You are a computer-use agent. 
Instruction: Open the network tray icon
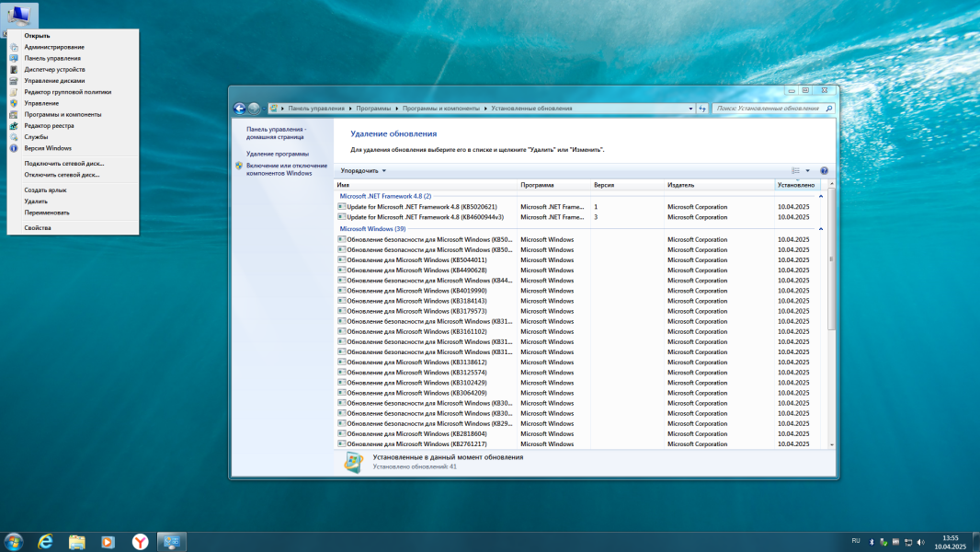908,542
